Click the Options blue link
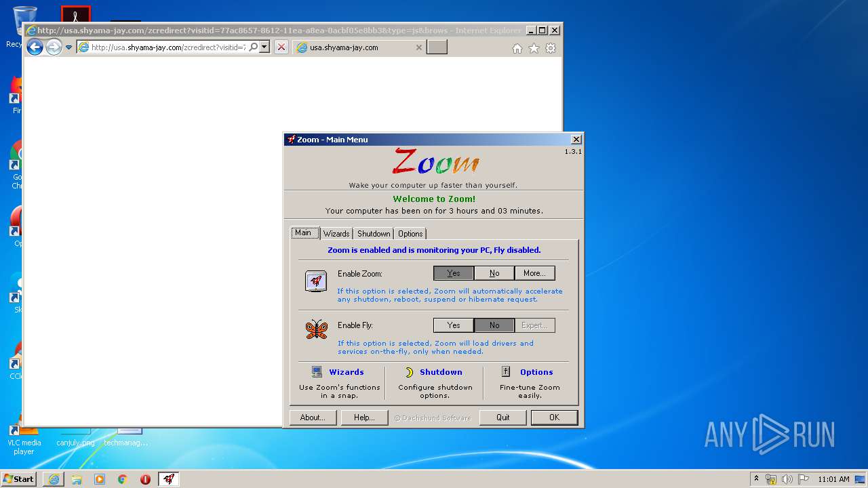This screenshot has width=868, height=488. tap(536, 372)
